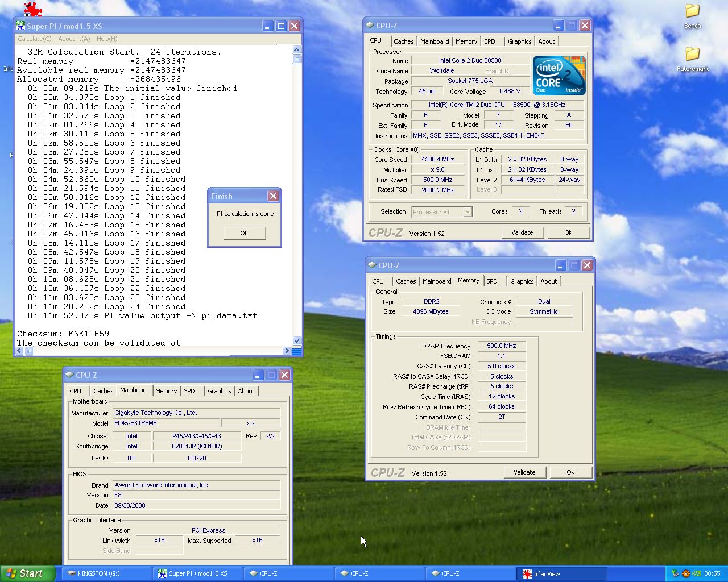Image resolution: width=728 pixels, height=582 pixels.
Task: Click Validate in CPU-Z Memory window
Action: click(524, 472)
